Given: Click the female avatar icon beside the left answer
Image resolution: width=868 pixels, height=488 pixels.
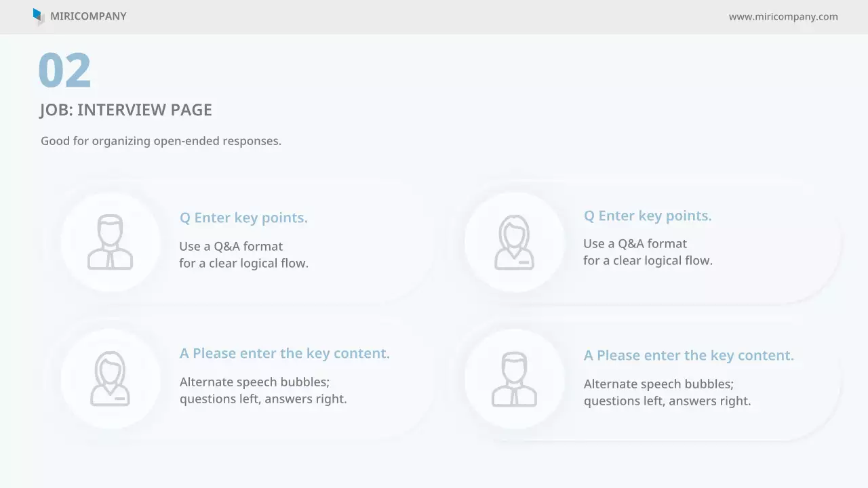Looking at the screenshot, I should click(x=110, y=380).
